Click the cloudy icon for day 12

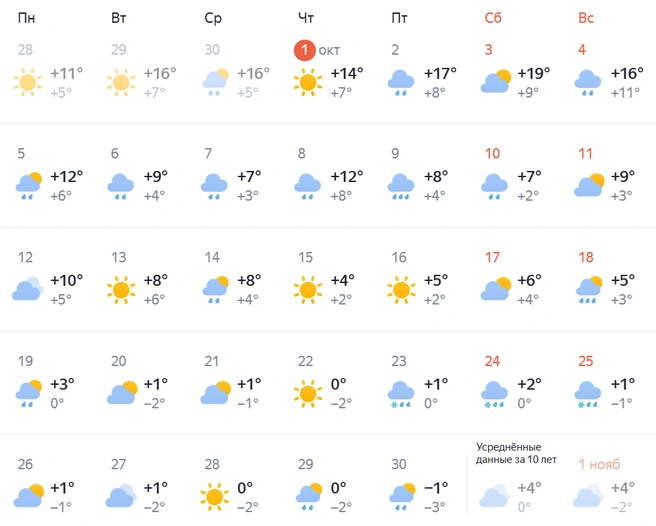point(28,289)
